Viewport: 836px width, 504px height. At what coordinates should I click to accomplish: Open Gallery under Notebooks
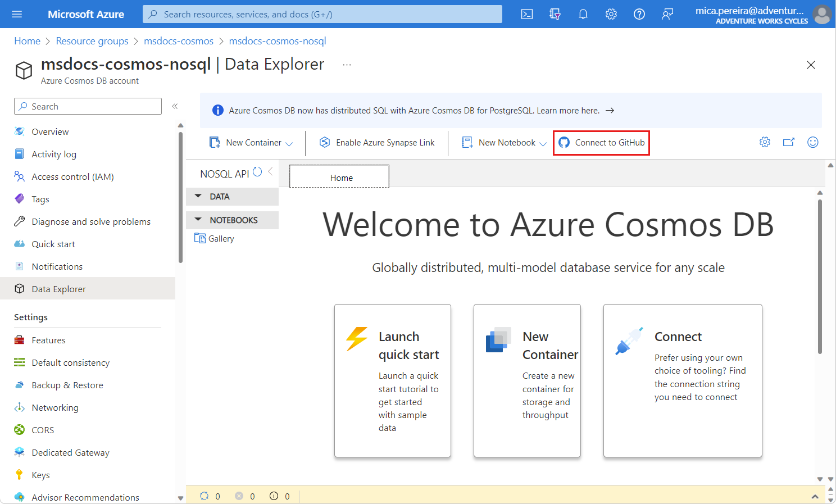[214, 239]
